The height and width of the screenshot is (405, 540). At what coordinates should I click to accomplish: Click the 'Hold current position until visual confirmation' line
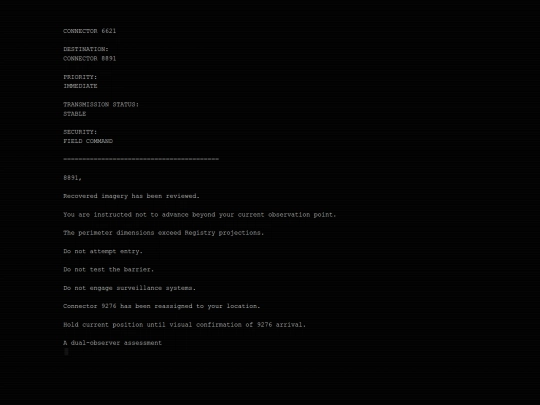coord(184,325)
